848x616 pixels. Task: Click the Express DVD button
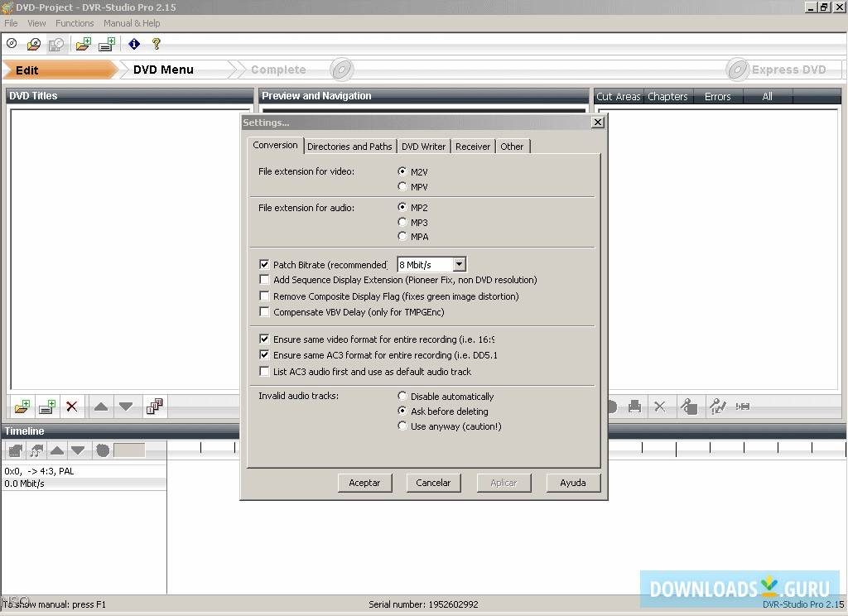pyautogui.click(x=788, y=70)
